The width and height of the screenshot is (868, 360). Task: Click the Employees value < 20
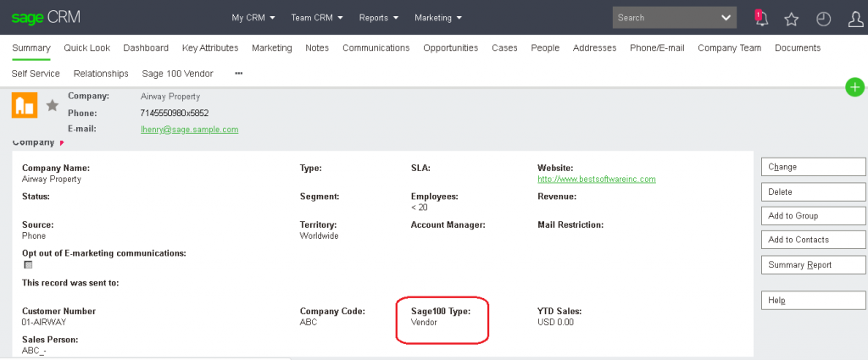419,208
